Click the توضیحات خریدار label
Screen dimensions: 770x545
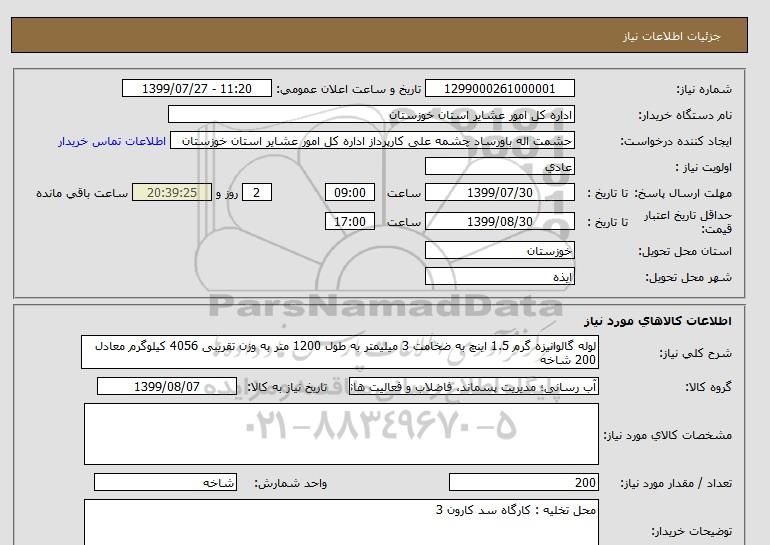click(691, 531)
